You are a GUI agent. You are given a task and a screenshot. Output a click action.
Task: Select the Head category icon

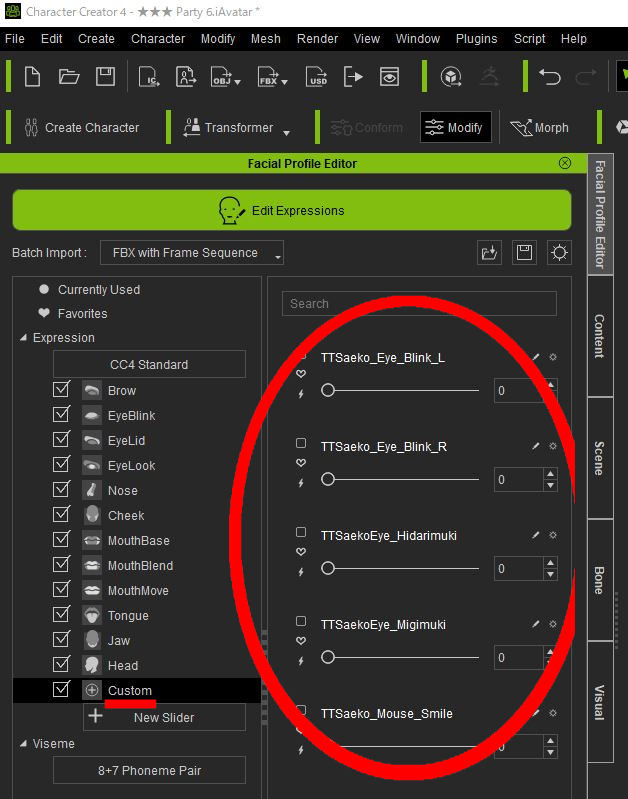tap(92, 665)
